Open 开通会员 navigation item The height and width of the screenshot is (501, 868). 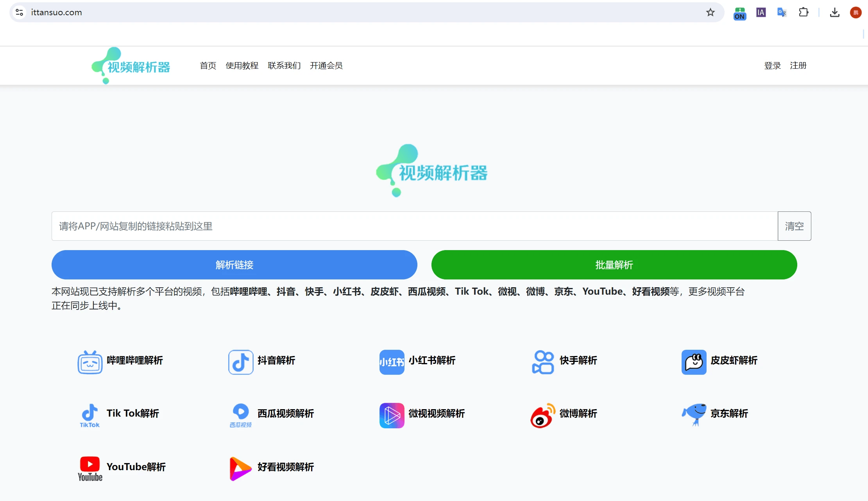point(326,66)
